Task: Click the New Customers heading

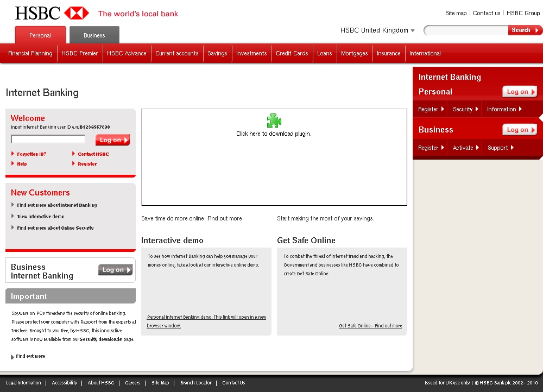Action: coord(40,193)
